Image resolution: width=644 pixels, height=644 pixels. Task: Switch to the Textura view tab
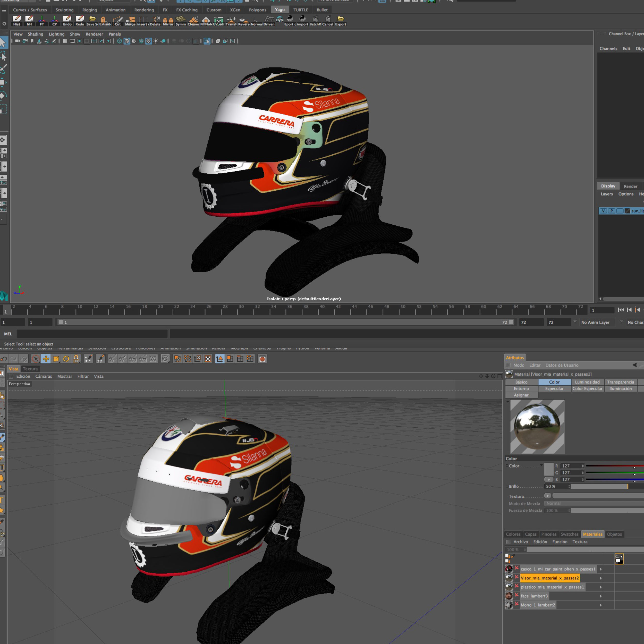[30, 369]
